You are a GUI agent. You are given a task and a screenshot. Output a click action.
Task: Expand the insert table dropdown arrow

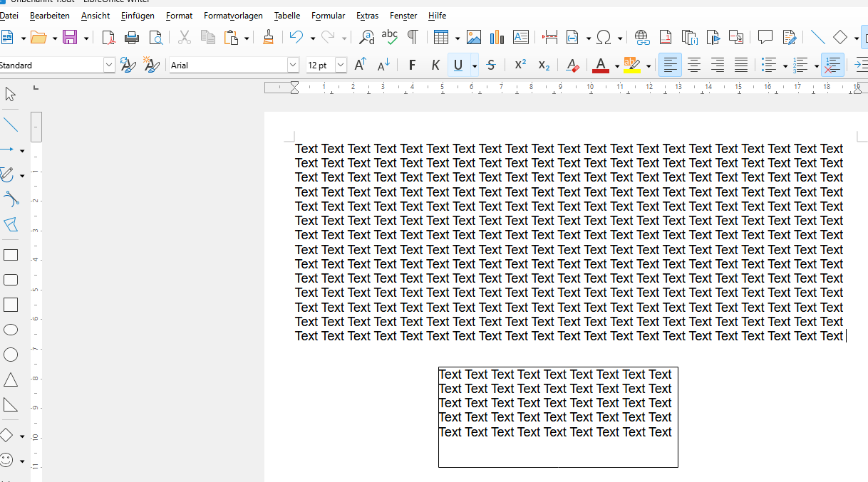click(x=457, y=38)
